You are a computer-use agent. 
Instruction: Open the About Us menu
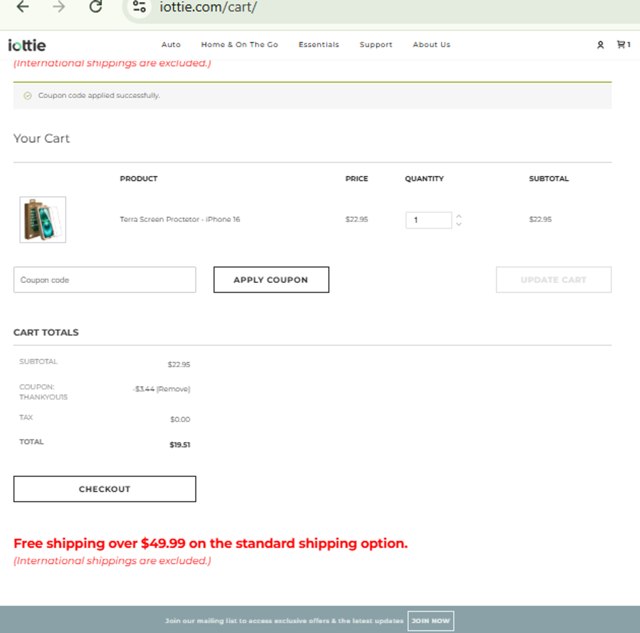pyautogui.click(x=431, y=44)
